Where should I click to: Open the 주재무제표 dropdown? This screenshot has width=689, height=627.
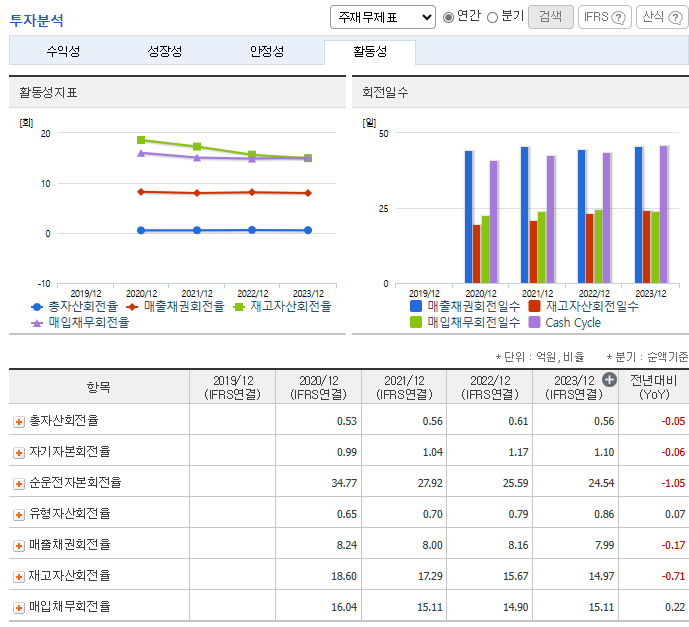(383, 17)
